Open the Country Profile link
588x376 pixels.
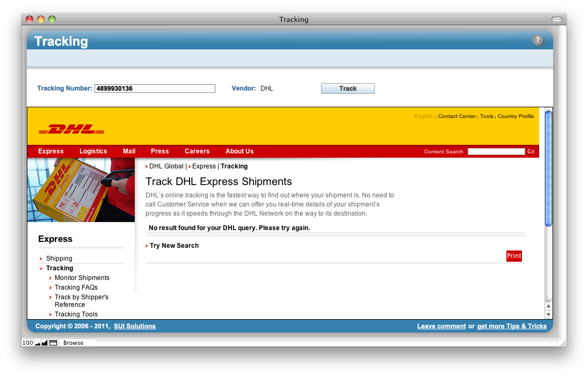tap(516, 116)
